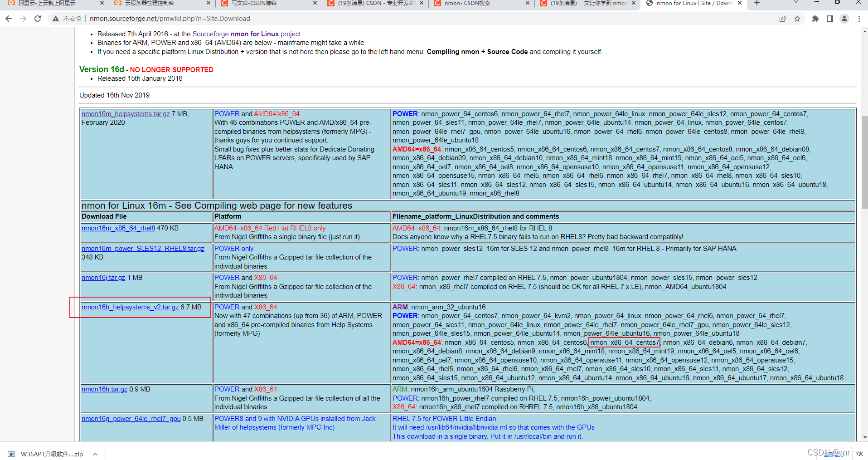868x460 pixels.
Task: Select 'Released 15th January 2016' text
Action: (x=140, y=78)
